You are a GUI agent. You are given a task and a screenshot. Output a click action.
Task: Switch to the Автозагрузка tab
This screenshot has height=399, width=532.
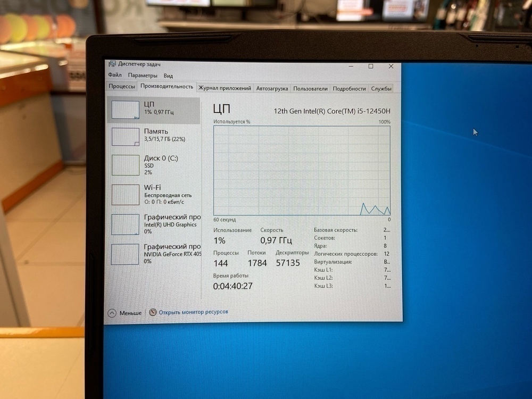click(272, 88)
